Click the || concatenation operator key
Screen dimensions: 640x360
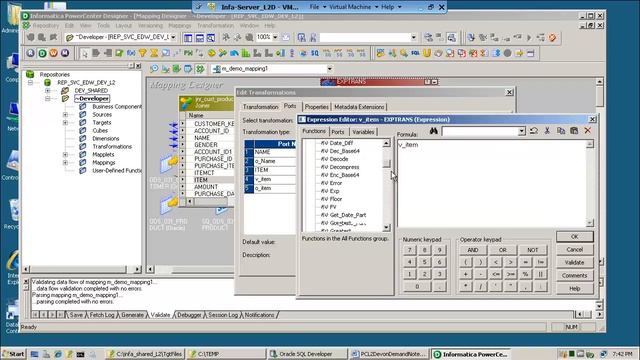coord(540,274)
